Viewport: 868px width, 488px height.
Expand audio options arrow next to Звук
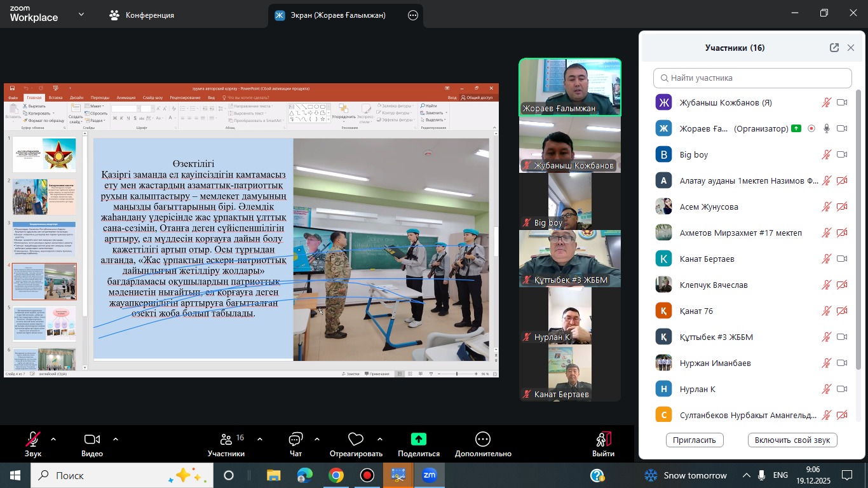tap(53, 439)
